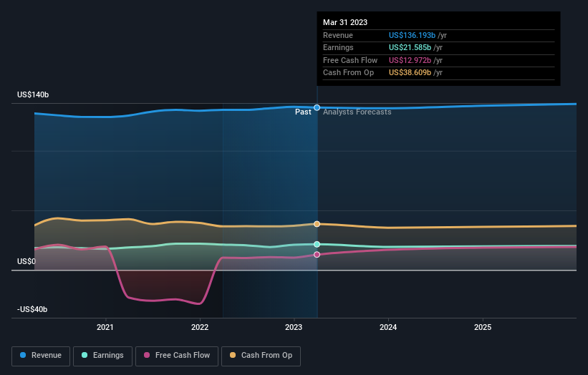The width and height of the screenshot is (588, 375).
Task: Click the 2023 x-axis label
Action: point(294,327)
